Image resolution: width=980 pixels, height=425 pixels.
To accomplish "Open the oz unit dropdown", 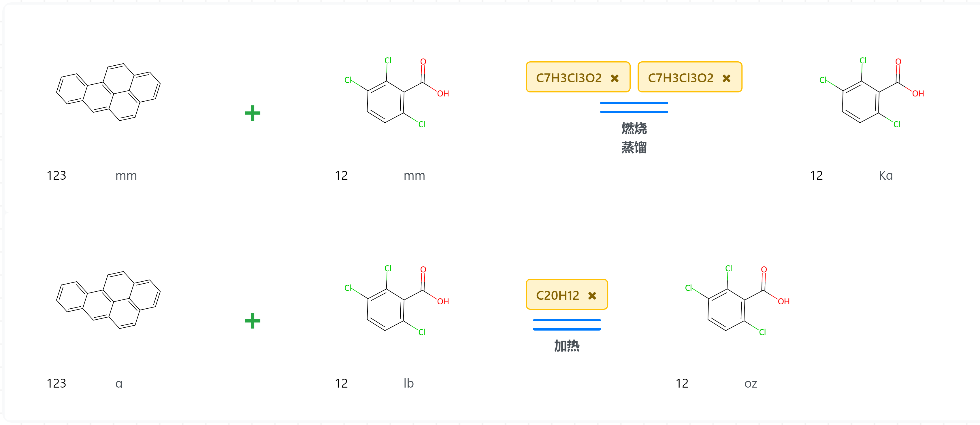I will coord(751,383).
